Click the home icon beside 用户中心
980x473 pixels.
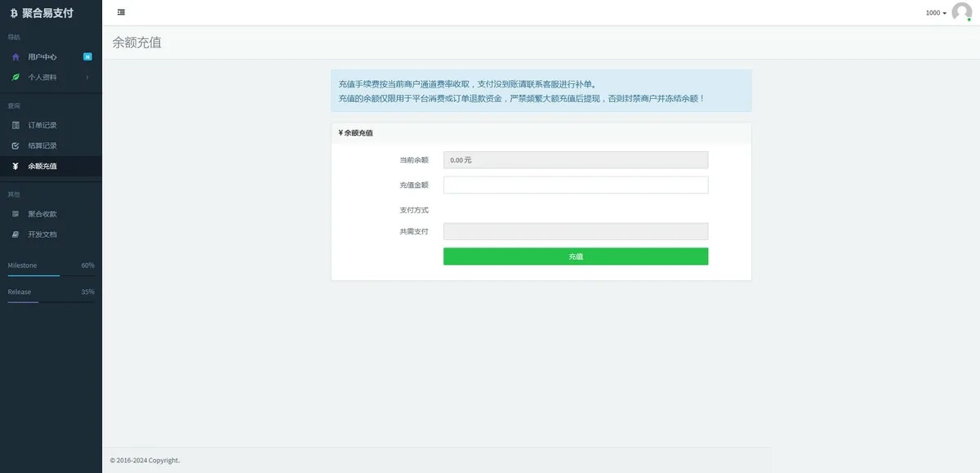pyautogui.click(x=16, y=57)
